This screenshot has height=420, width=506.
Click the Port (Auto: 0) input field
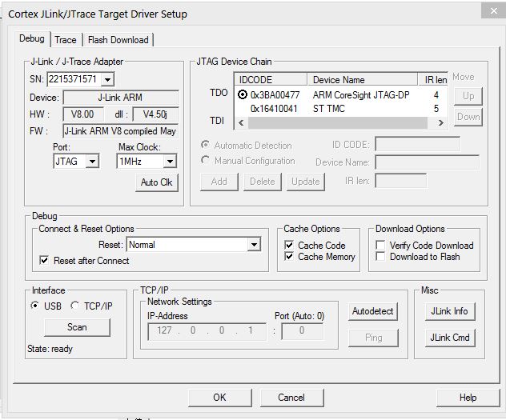pos(302,331)
